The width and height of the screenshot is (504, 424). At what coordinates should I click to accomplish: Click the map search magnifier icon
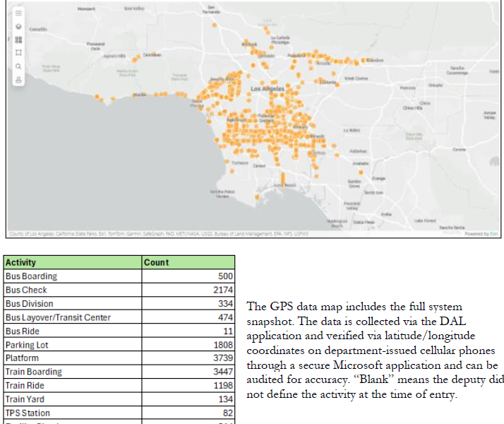pyautogui.click(x=19, y=66)
